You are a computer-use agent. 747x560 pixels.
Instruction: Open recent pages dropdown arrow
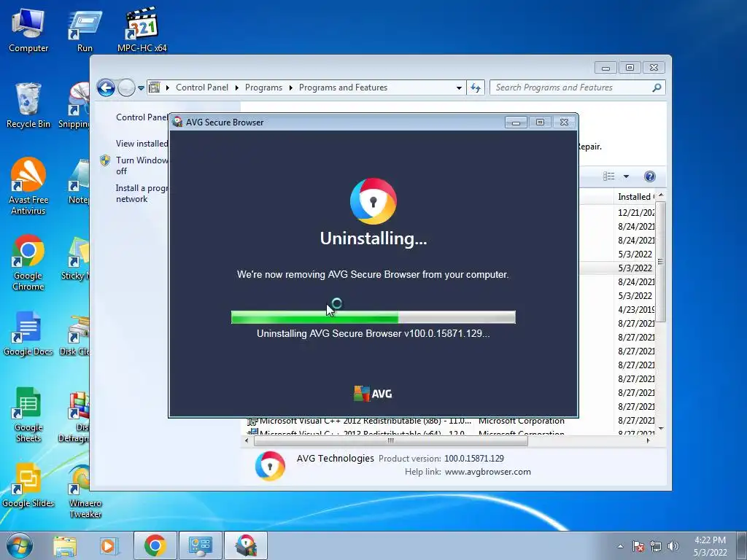[141, 88]
